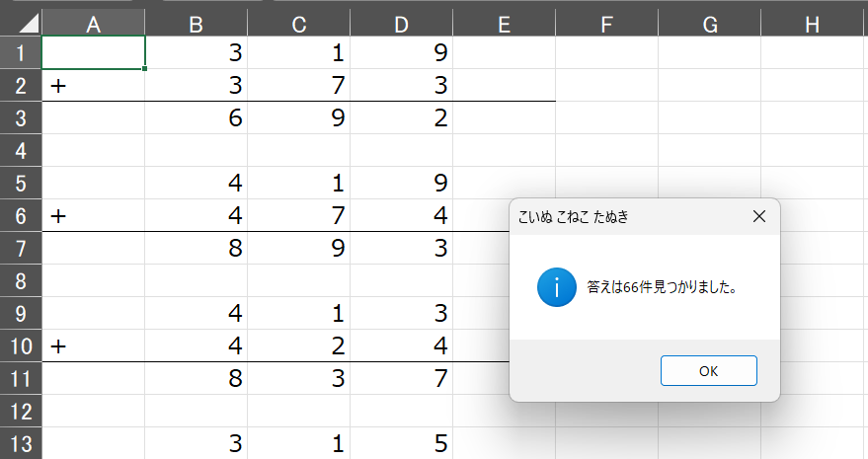Select row 12 header
The width and height of the screenshot is (868, 459).
pos(21,412)
